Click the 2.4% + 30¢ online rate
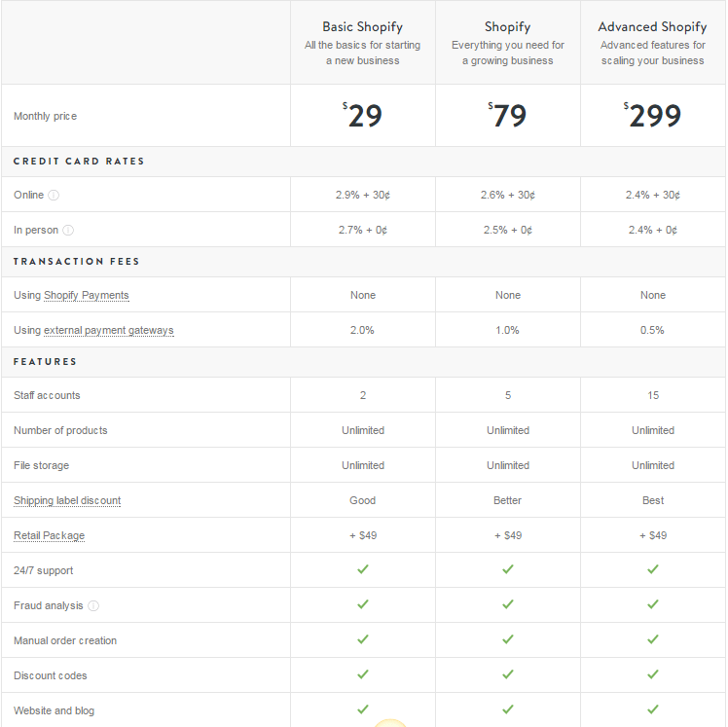The height and width of the screenshot is (727, 728). [x=652, y=195]
